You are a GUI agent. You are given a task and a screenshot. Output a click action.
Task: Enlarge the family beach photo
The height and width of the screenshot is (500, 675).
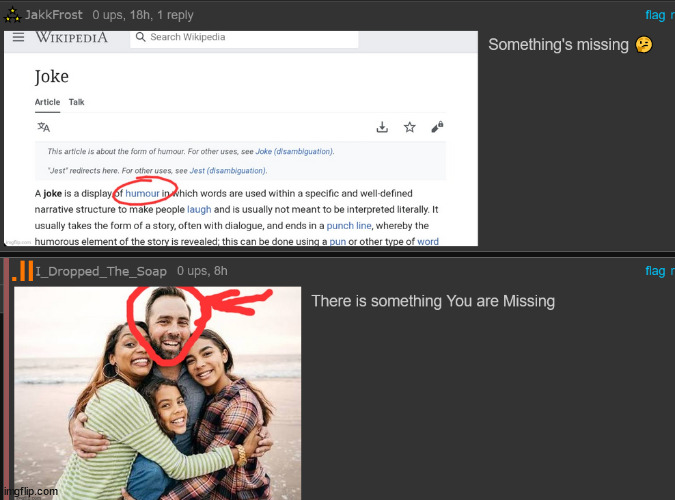click(158, 393)
